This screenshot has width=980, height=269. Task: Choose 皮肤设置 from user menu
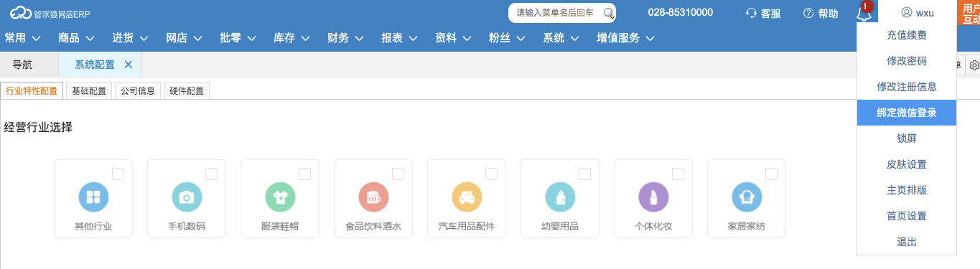(907, 164)
